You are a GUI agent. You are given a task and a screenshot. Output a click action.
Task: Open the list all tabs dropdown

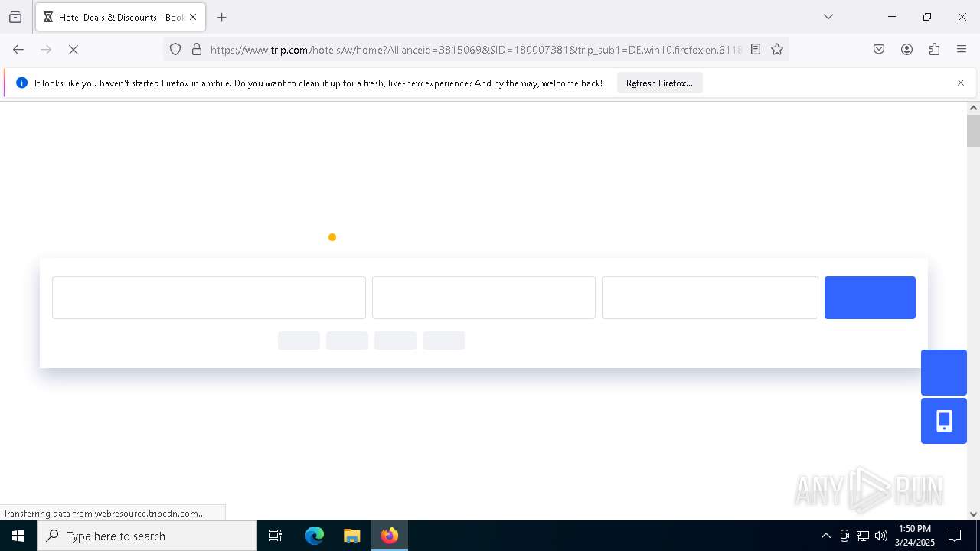point(828,17)
